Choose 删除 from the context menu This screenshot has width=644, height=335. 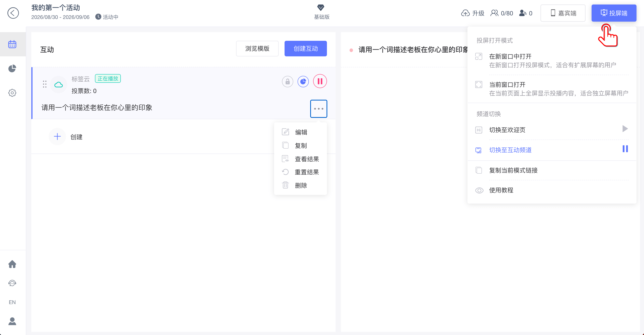click(x=301, y=185)
